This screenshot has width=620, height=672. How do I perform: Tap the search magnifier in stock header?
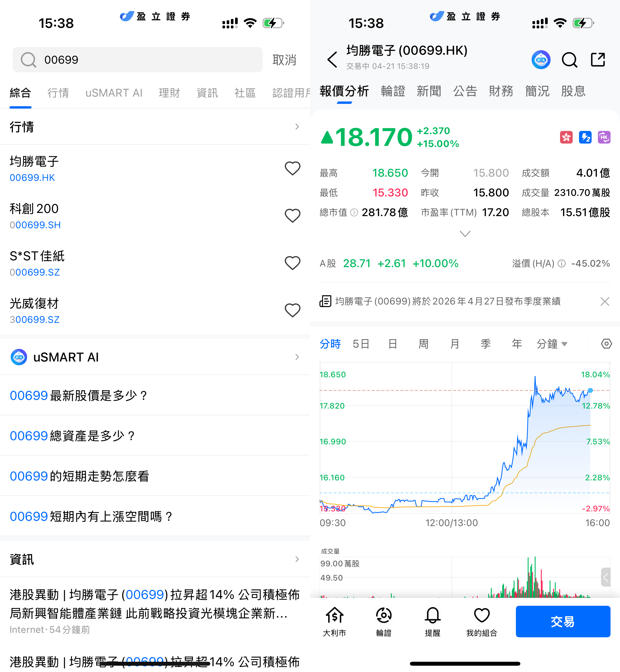[569, 60]
